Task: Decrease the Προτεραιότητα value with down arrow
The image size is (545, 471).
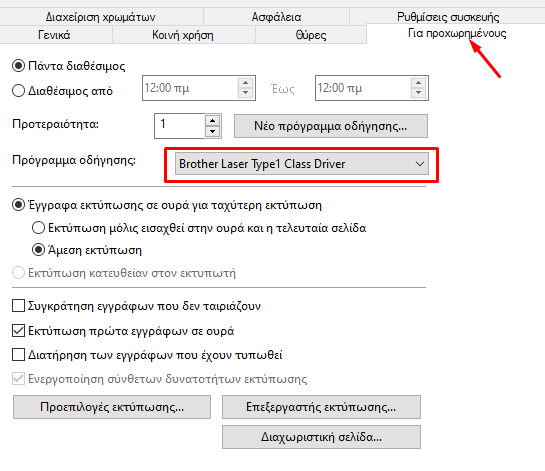Action: point(212,131)
